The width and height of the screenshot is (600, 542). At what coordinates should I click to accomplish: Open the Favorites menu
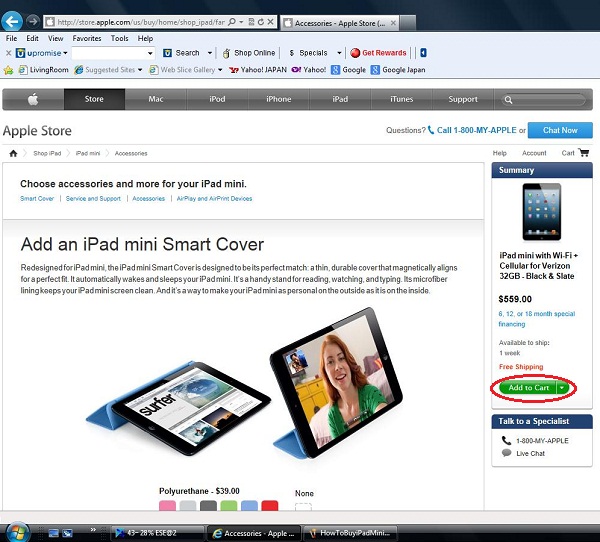87,38
